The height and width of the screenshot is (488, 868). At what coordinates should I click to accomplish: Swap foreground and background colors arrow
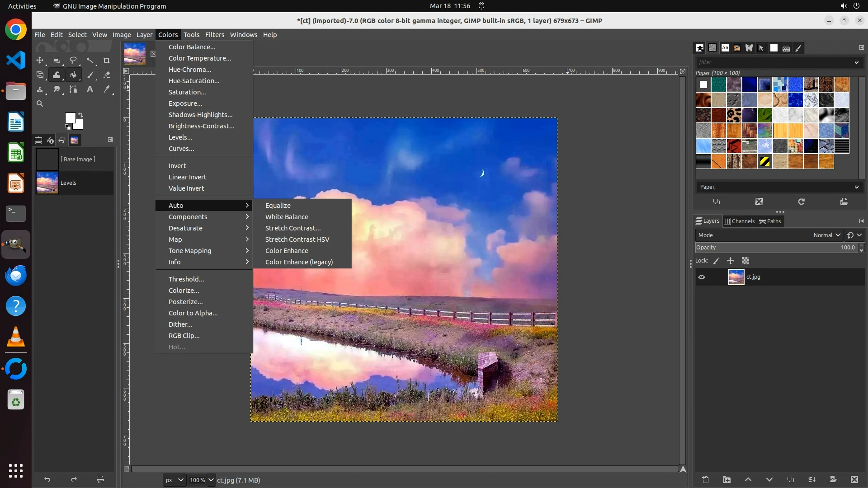80,115
